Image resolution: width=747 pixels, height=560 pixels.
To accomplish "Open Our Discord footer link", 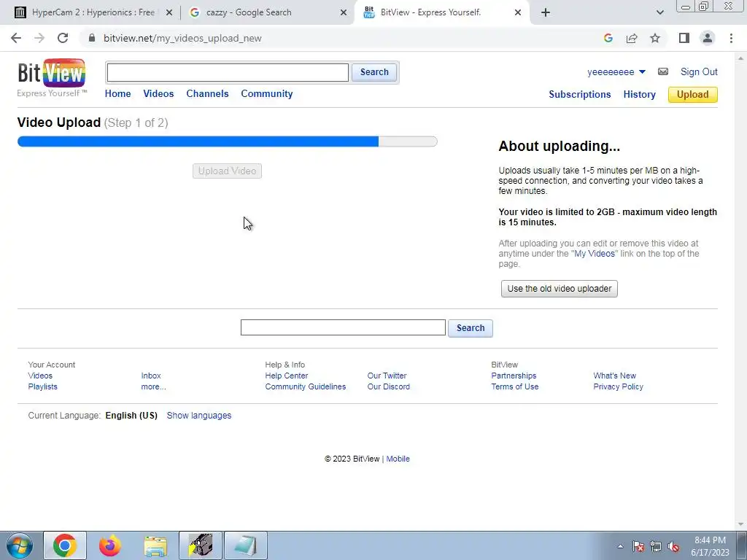I will click(x=388, y=386).
